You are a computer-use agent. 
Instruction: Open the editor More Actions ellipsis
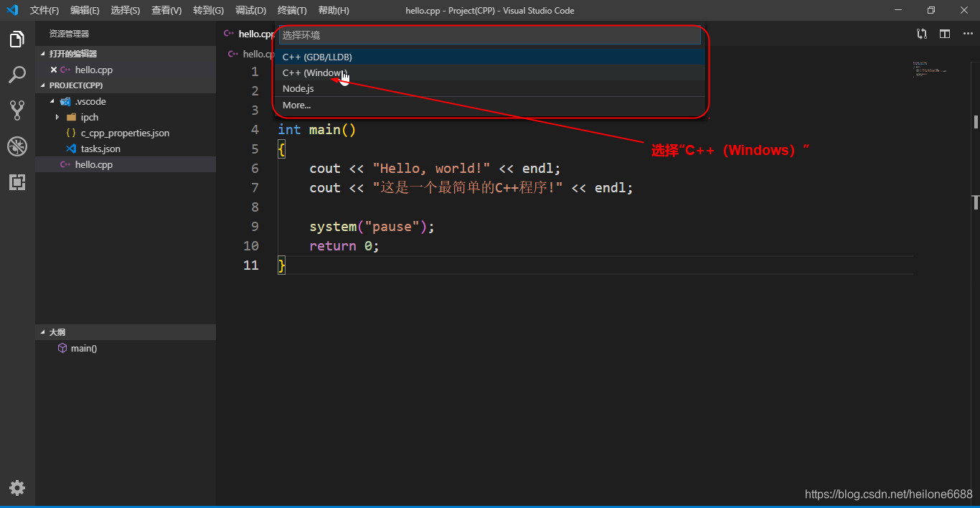tap(967, 34)
